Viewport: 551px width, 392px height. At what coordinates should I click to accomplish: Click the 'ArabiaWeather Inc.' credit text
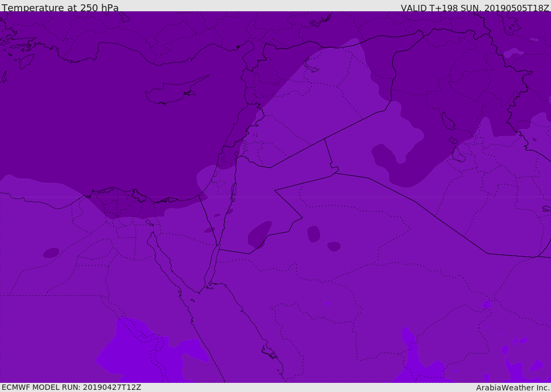pyautogui.click(x=513, y=388)
